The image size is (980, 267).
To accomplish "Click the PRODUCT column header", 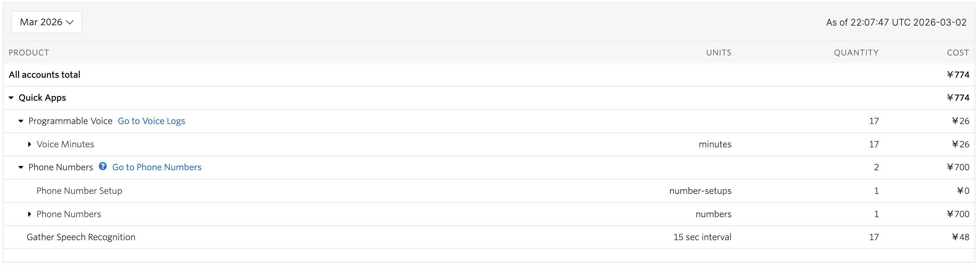I will coord(29,53).
